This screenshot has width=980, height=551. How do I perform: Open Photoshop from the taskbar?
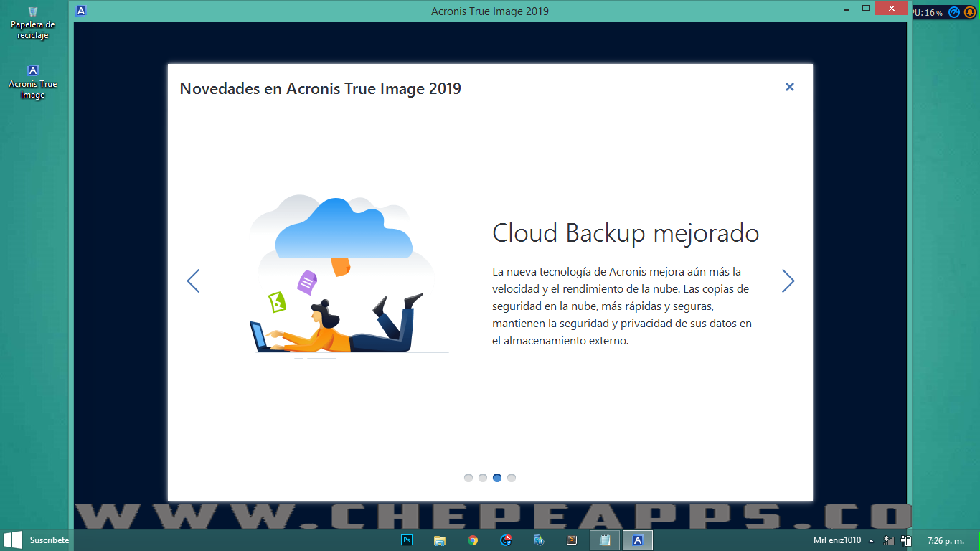[407, 540]
